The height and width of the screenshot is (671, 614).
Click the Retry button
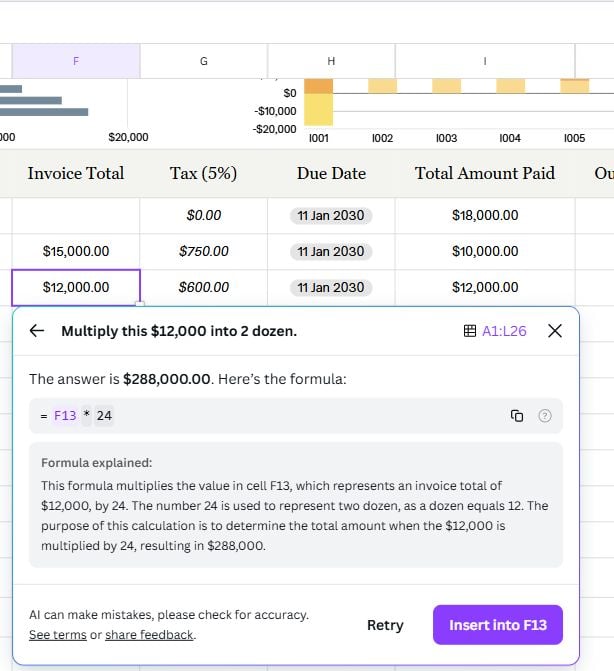click(x=385, y=625)
